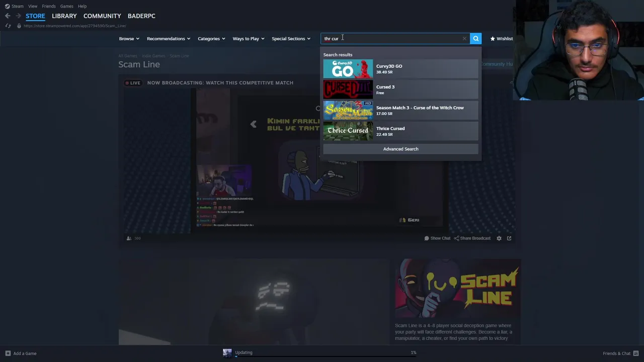Click the Steam logo icon in menu bar

click(7, 6)
